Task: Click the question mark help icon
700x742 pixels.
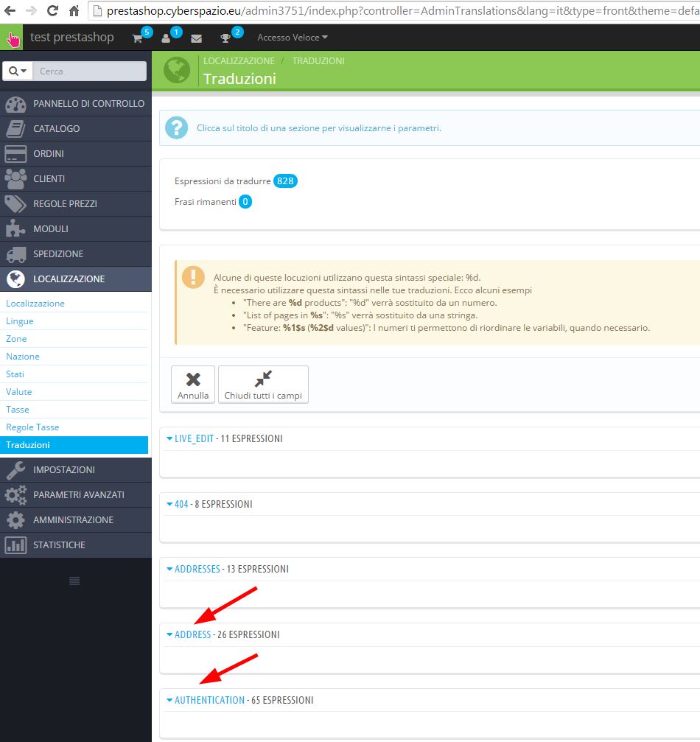Action: [x=177, y=127]
